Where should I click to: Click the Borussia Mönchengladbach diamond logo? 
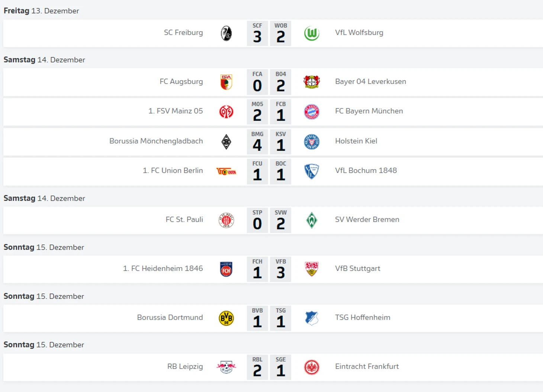(226, 142)
